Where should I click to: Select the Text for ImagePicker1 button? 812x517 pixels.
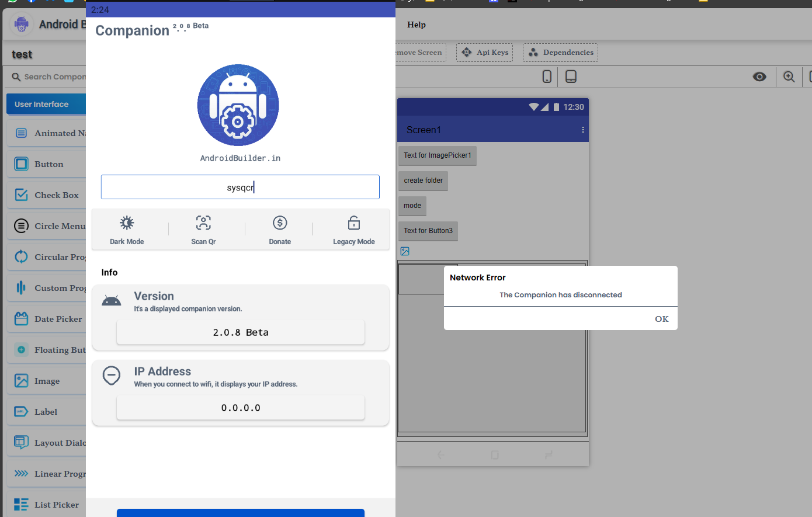[x=438, y=155]
